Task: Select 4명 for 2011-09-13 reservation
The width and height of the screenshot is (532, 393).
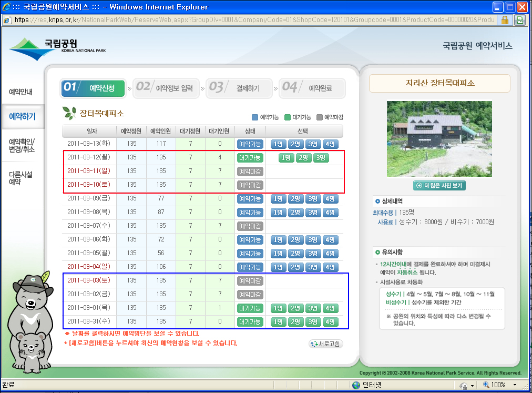Action: 330,144
